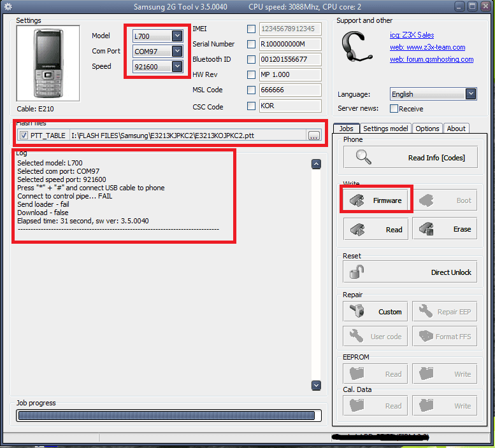Viewport: 495px width, 448px height.
Task: Click the Cal. Data Read folder icon
Action: [x=357, y=405]
